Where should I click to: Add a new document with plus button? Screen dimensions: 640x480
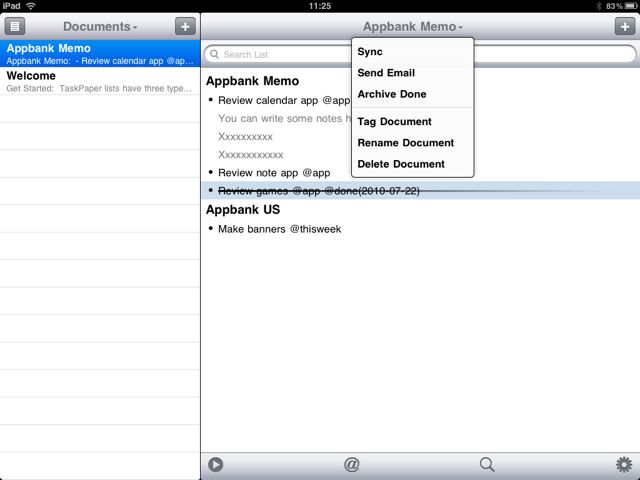[185, 27]
